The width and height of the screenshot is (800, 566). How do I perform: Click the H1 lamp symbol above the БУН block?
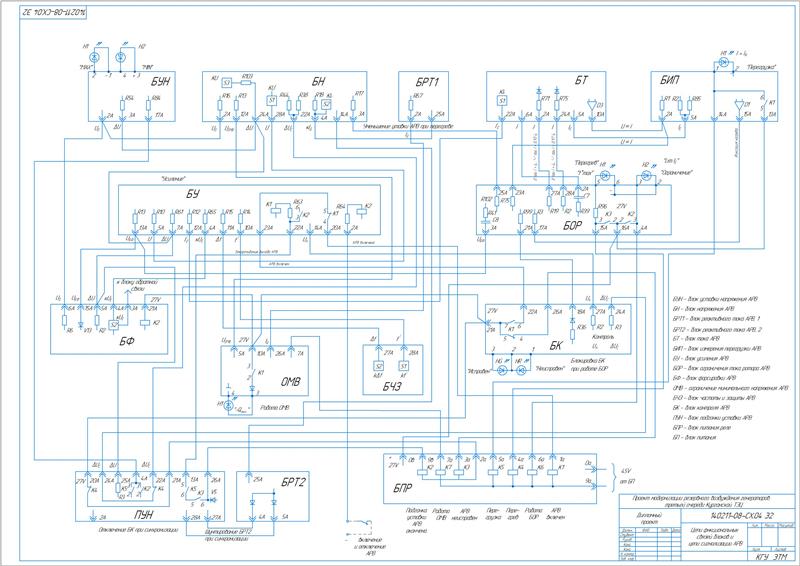(x=93, y=57)
